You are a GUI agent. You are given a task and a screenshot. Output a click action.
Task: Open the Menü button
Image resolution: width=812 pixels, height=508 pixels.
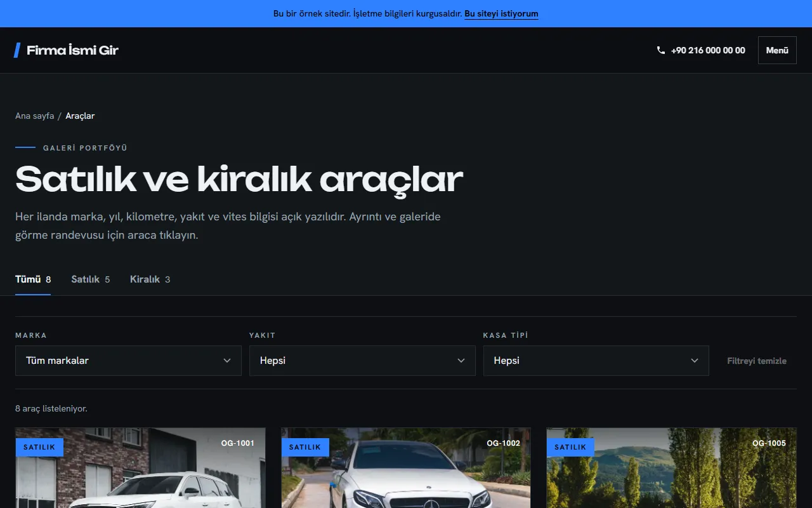pos(777,50)
